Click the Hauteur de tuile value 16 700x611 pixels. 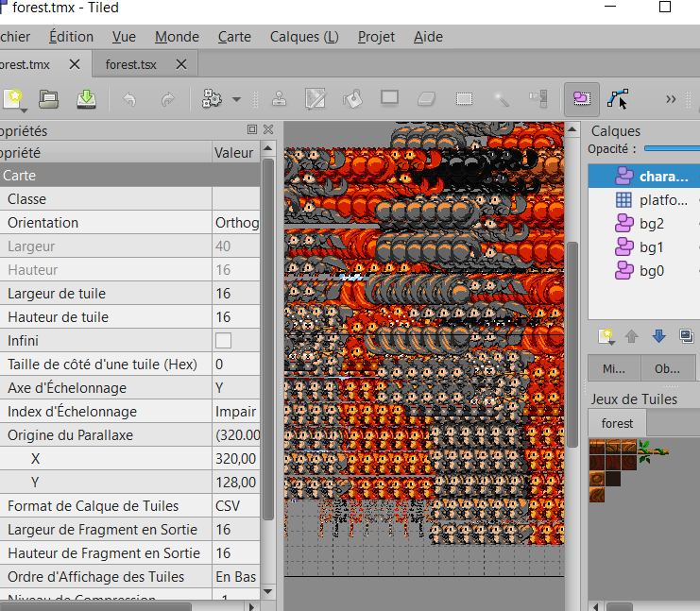[236, 317]
